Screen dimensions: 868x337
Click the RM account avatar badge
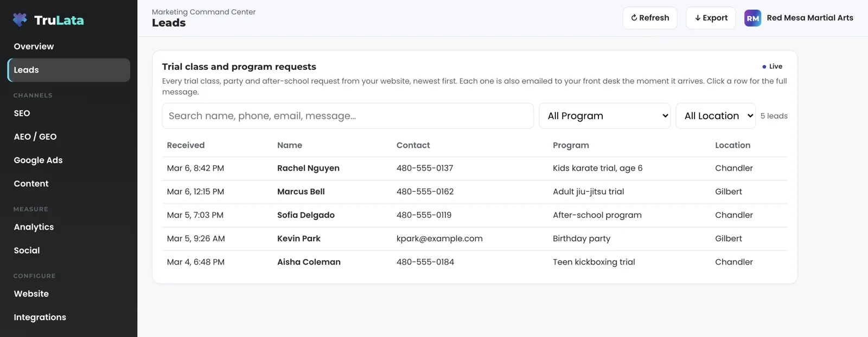752,18
